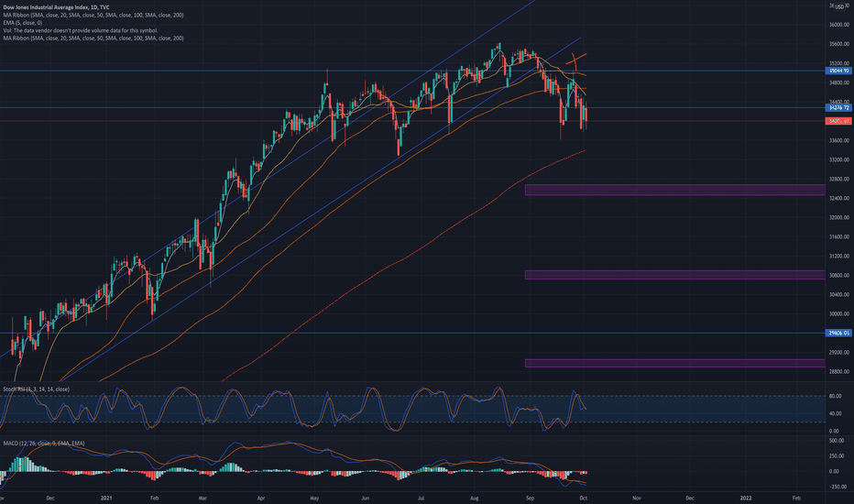
Task: Click the Nov label on time axis
Action: [636, 498]
